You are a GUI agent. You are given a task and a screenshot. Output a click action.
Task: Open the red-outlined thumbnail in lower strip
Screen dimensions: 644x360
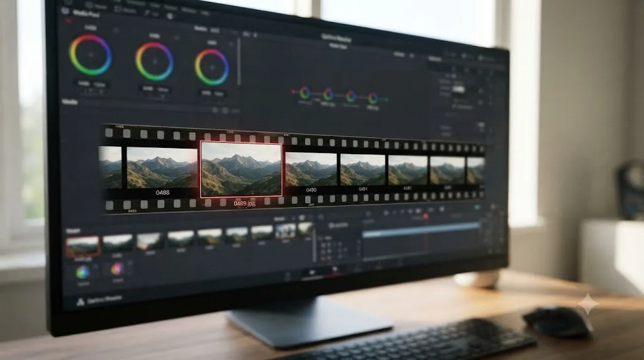pyautogui.click(x=82, y=246)
